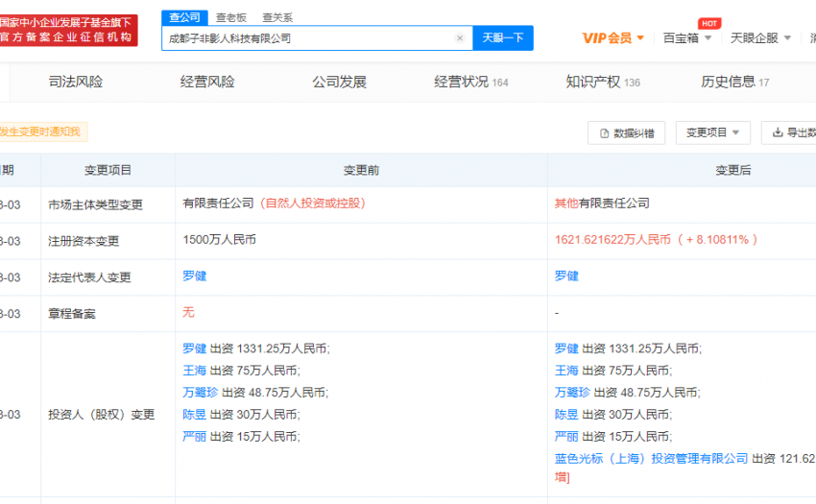Open 王海 investor link in 变更后 shareholder list
This screenshot has height=504, width=816.
click(x=566, y=371)
